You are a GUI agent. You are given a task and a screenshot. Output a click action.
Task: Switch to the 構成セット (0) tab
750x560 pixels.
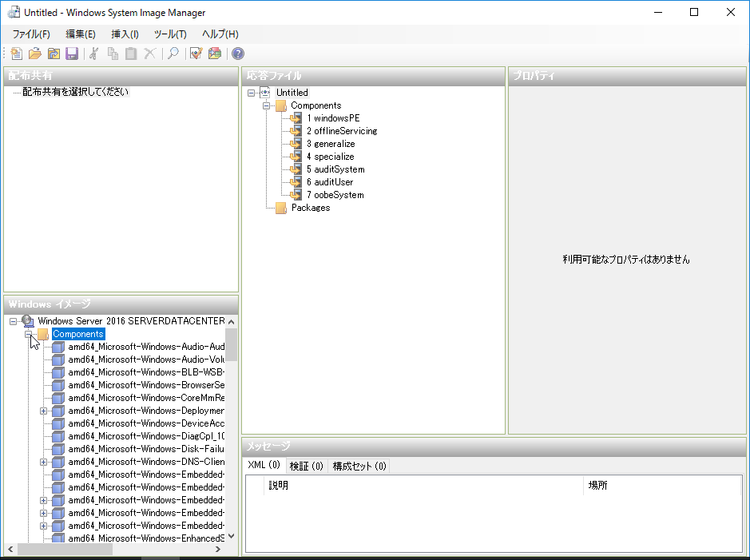[x=359, y=467]
